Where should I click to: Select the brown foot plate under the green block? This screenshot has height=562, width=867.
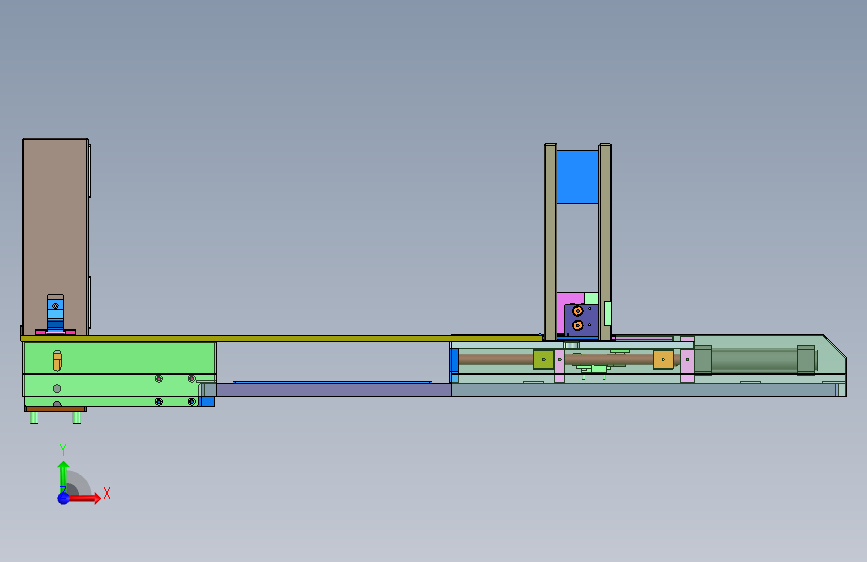[x=55, y=409]
